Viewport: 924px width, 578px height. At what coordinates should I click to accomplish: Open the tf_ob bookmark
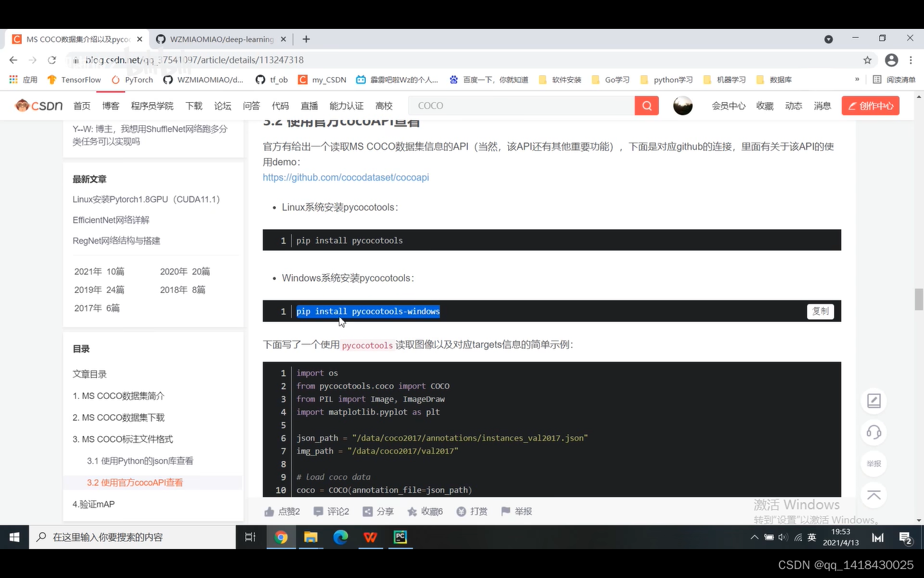click(x=271, y=80)
